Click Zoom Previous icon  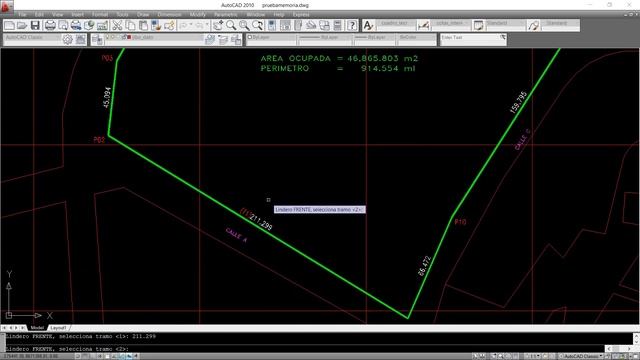[258, 26]
